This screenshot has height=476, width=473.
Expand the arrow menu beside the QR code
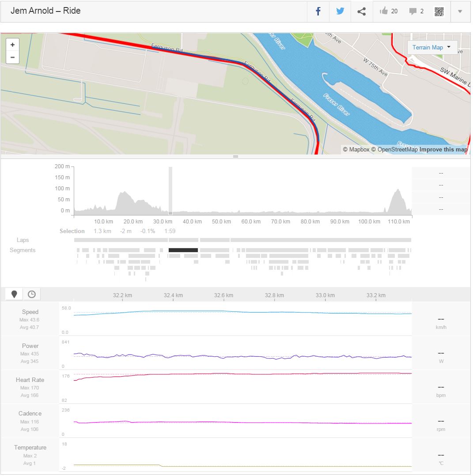pos(460,11)
